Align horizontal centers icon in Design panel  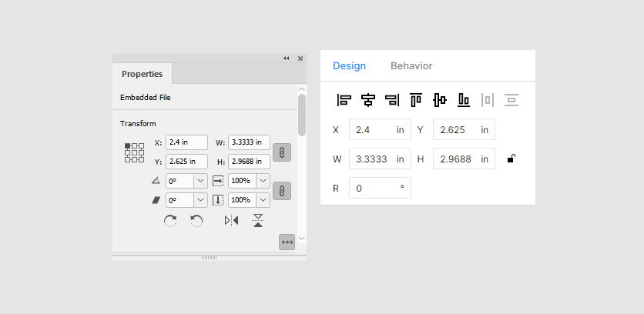(x=368, y=100)
